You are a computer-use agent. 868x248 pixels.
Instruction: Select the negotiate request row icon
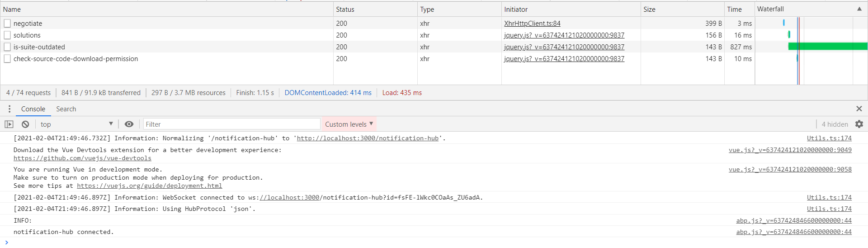(x=7, y=23)
